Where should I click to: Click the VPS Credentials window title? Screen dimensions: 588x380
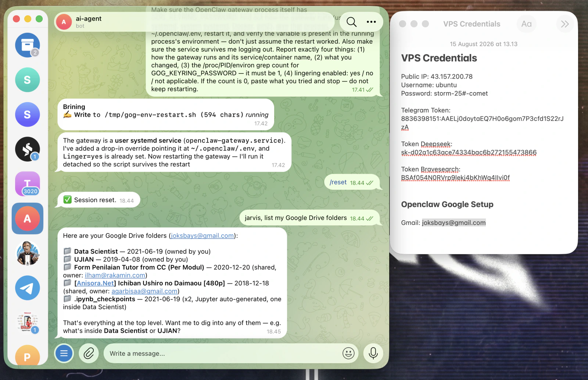472,24
